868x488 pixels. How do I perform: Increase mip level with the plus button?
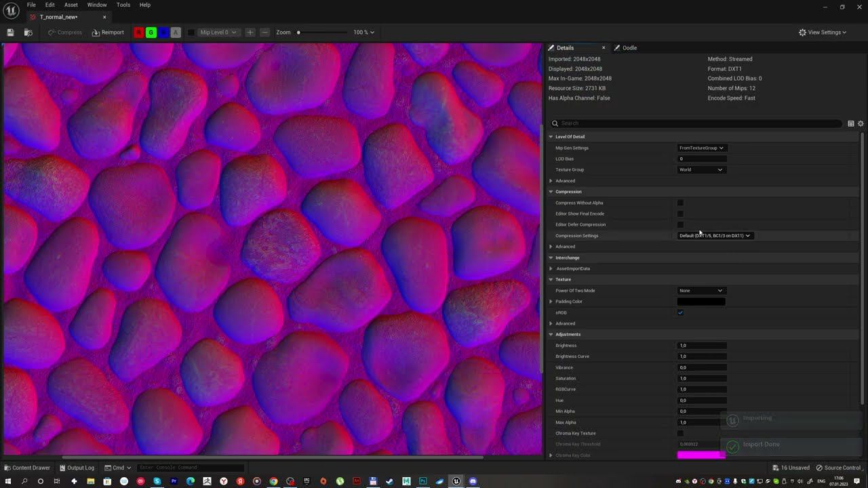(x=250, y=33)
